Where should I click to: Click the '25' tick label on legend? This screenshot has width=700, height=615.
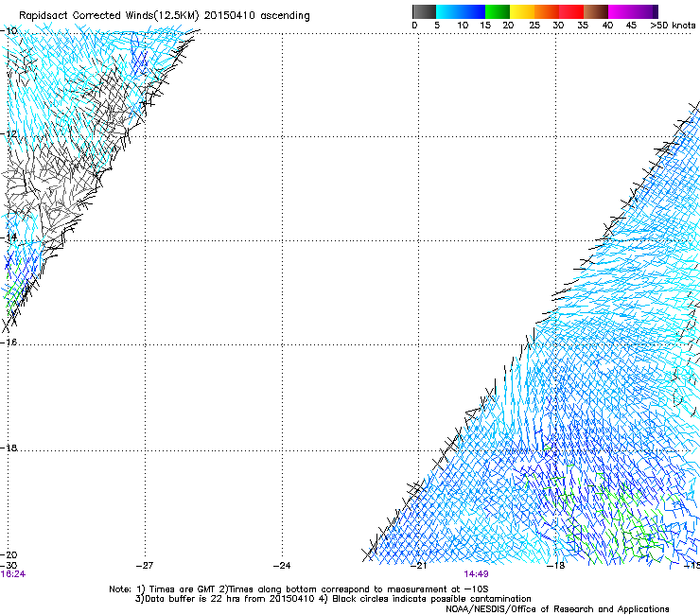pyautogui.click(x=534, y=26)
